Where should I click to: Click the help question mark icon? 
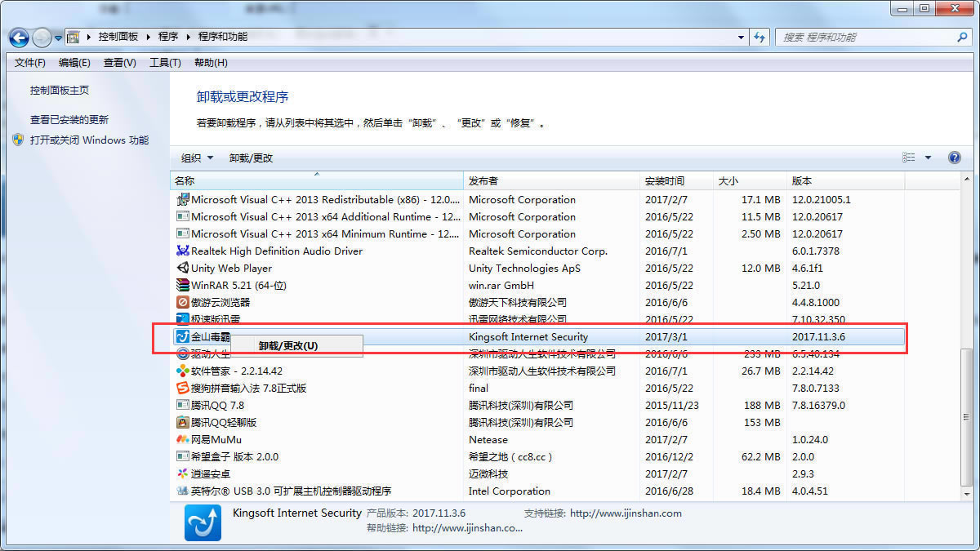(954, 158)
